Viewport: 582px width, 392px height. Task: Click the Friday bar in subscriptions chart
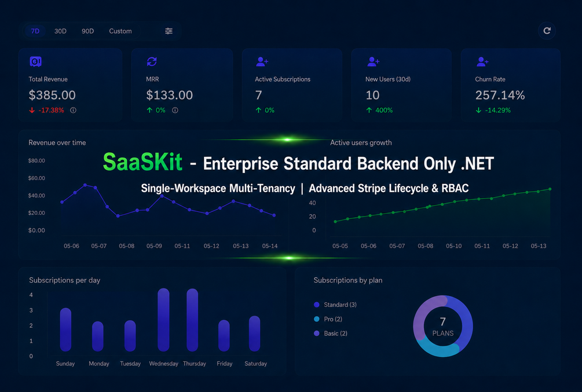[224, 336]
